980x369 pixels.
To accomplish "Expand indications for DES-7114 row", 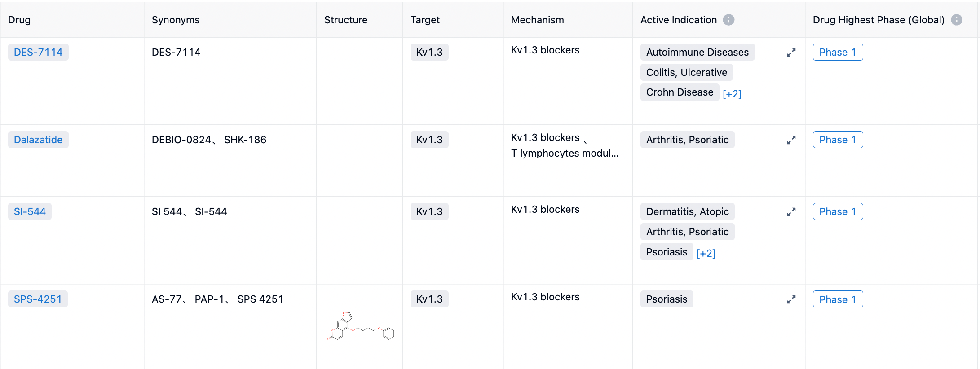I will 791,53.
